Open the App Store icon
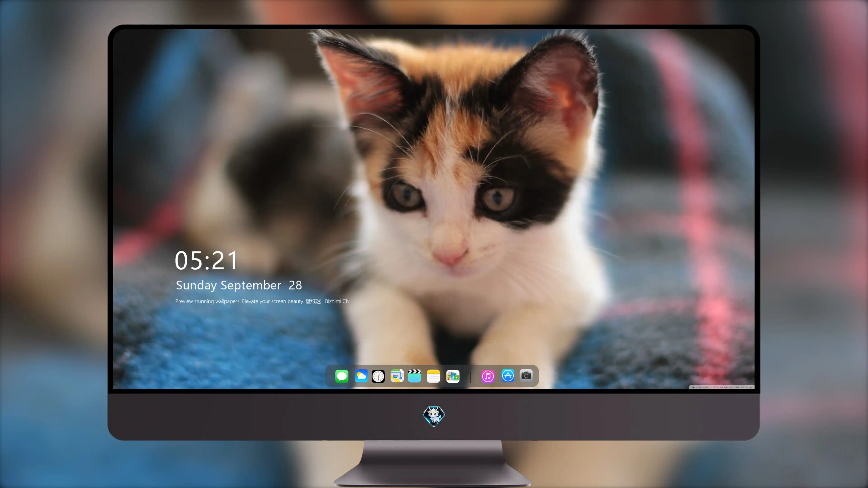The height and width of the screenshot is (488, 868). coord(508,375)
